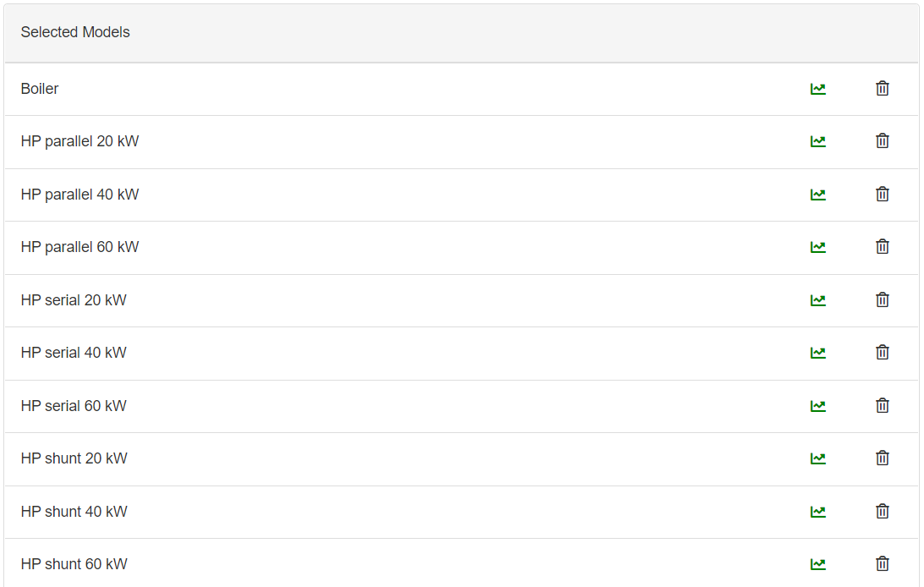Click the Boiler model name
This screenshot has width=924, height=587.
pyautogui.click(x=40, y=89)
